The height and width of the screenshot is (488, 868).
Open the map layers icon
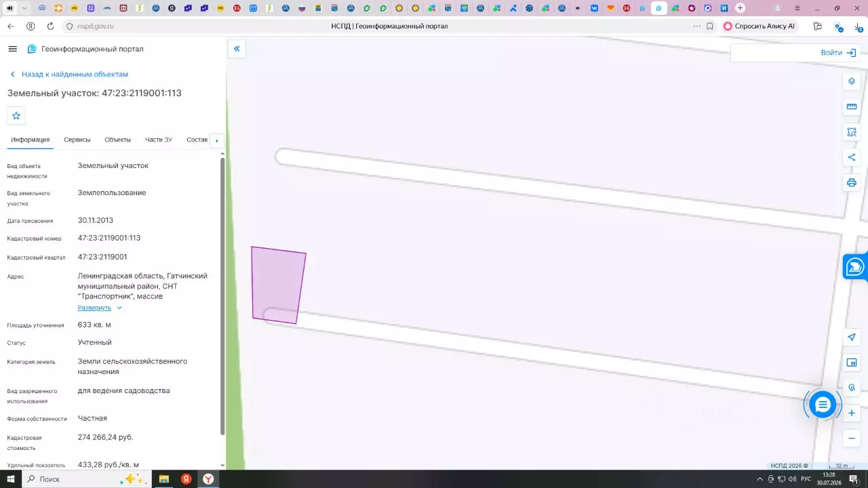click(852, 81)
